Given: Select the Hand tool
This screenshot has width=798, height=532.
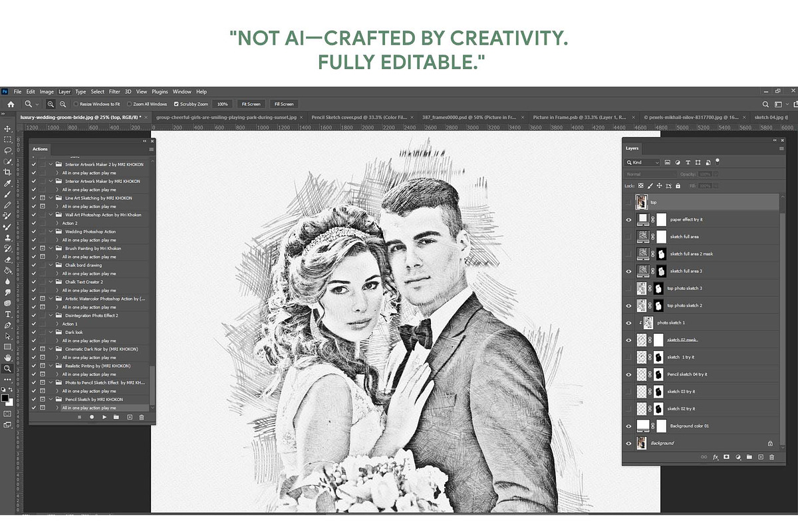Looking at the screenshot, I should (x=8, y=358).
